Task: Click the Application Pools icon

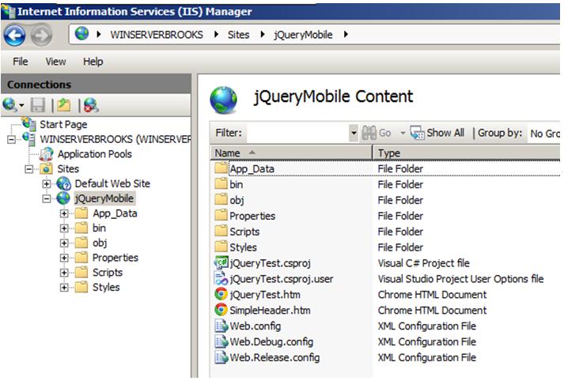Action: point(46,154)
